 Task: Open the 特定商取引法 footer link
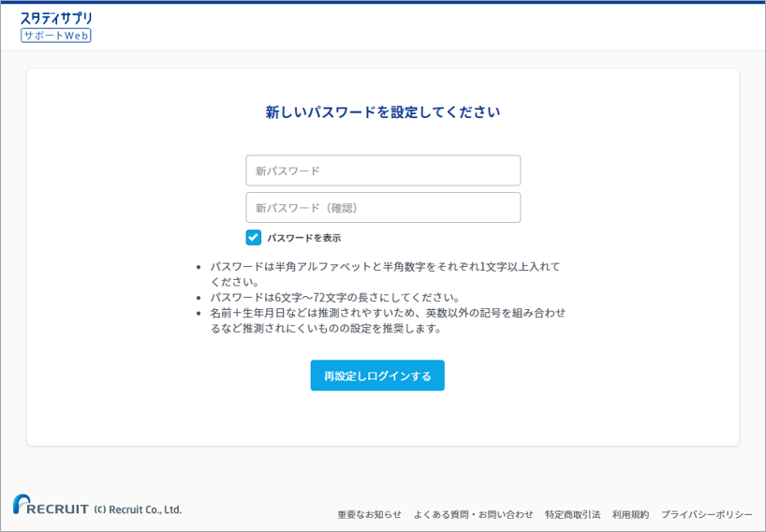tap(572, 514)
